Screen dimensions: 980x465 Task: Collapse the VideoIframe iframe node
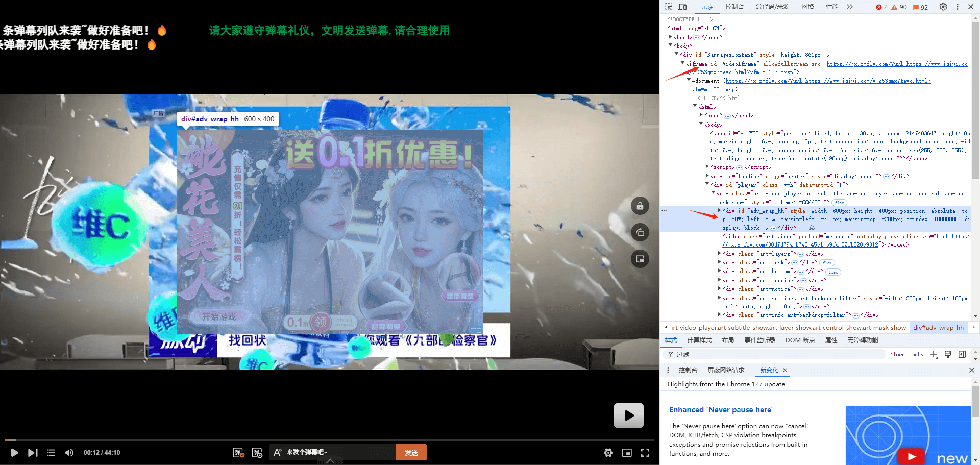click(x=683, y=63)
